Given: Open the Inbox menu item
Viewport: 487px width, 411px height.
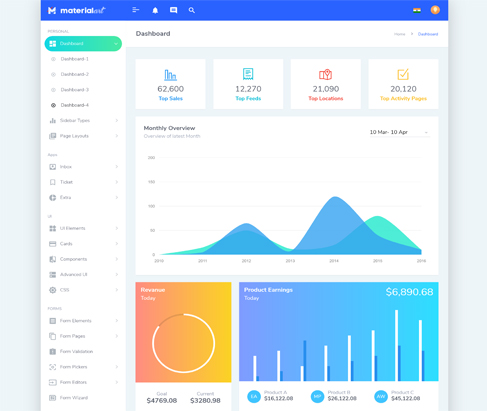Looking at the screenshot, I should click(83, 167).
